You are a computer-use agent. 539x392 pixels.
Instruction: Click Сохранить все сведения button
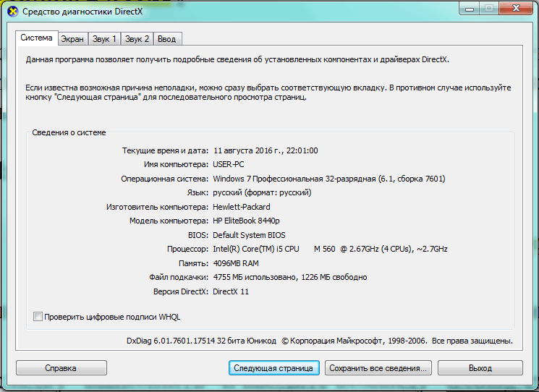tap(378, 368)
